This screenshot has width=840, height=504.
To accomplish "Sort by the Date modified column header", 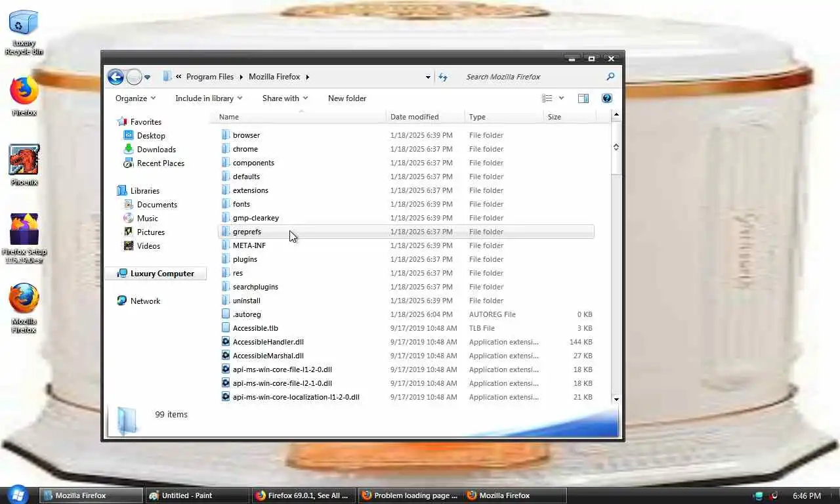I will (426, 117).
